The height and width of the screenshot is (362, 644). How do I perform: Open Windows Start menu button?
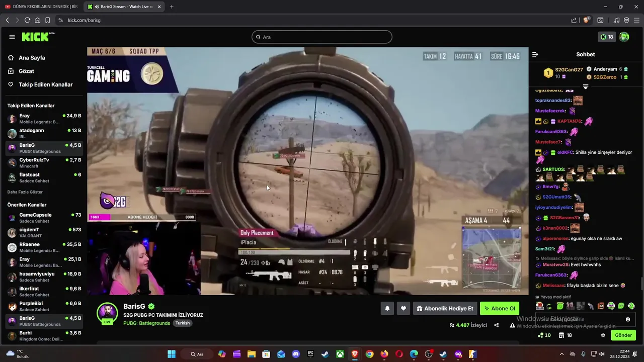[172, 354]
